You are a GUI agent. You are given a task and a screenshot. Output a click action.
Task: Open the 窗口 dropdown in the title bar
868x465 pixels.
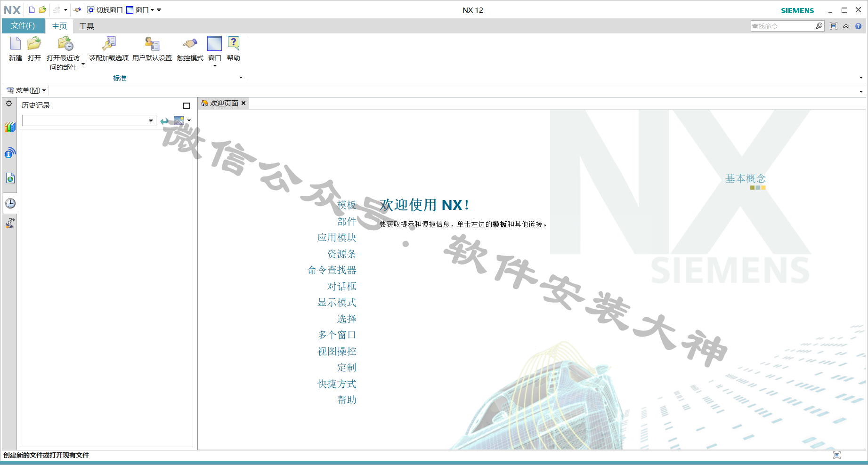[140, 10]
